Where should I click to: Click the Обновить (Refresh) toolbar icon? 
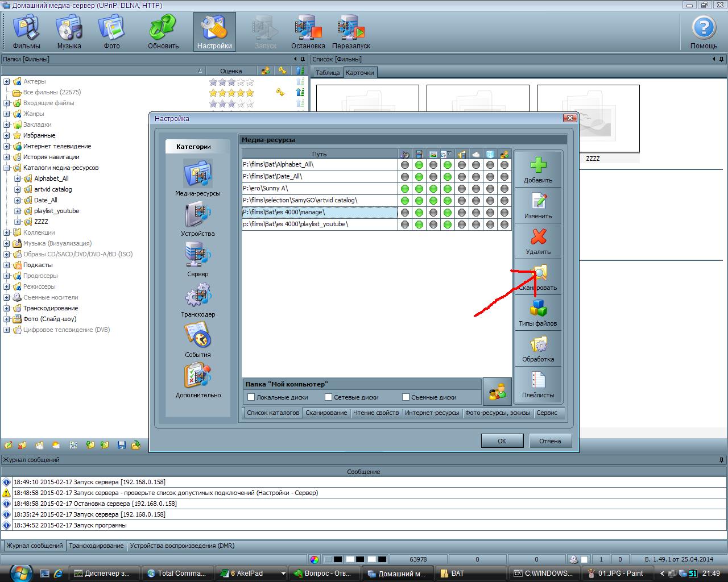[163, 30]
